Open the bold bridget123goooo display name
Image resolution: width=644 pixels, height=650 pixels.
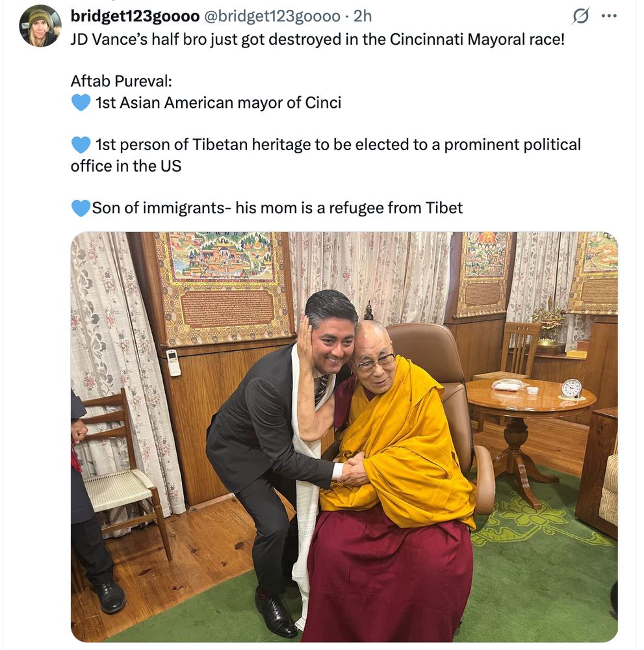point(135,16)
